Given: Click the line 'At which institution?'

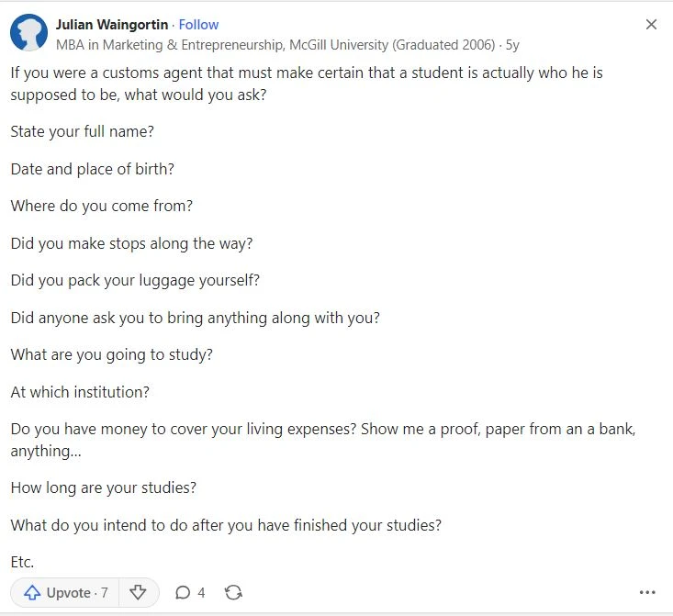Looking at the screenshot, I should pyautogui.click(x=80, y=392).
